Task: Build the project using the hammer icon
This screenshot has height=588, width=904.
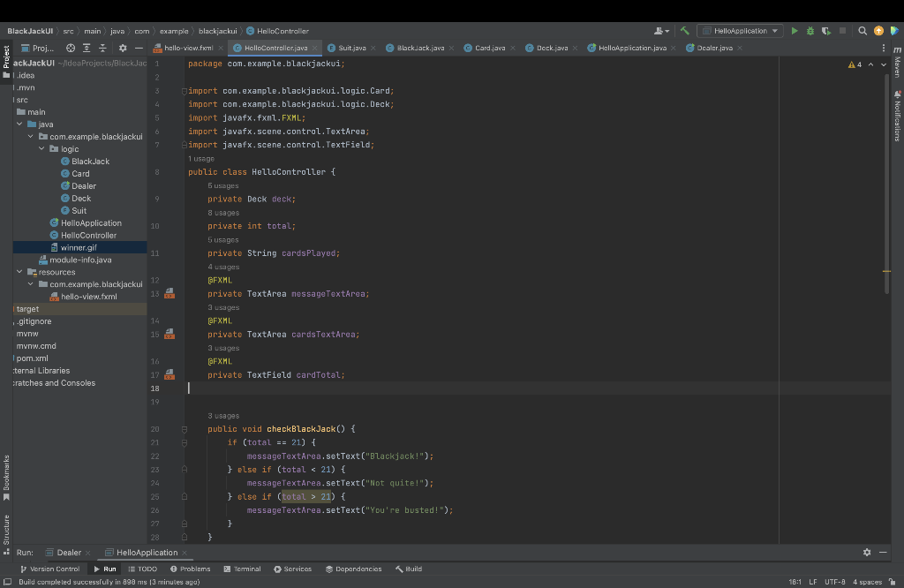Action: [684, 31]
